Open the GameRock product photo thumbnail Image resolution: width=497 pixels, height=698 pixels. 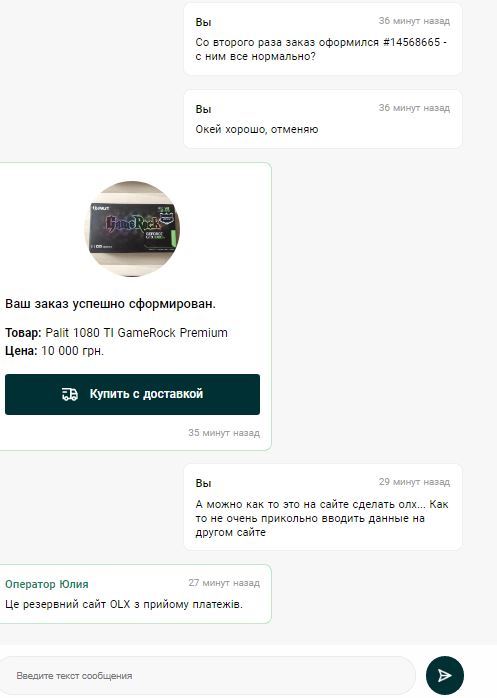coord(133,228)
